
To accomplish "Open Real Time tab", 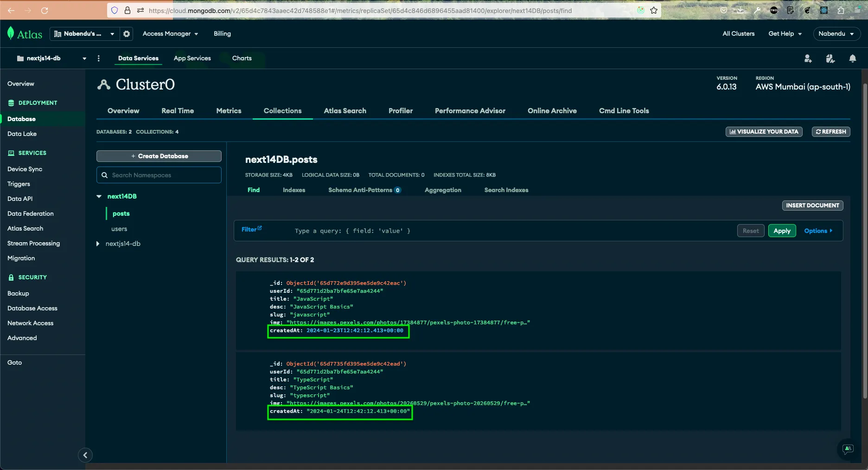I will click(x=178, y=110).
